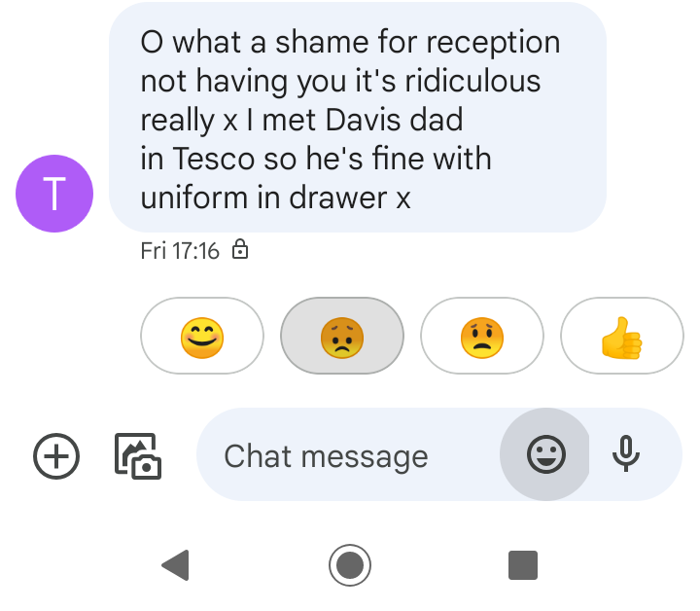Go back with Android back triangle
This screenshot has height=611, width=700.
coord(175,565)
